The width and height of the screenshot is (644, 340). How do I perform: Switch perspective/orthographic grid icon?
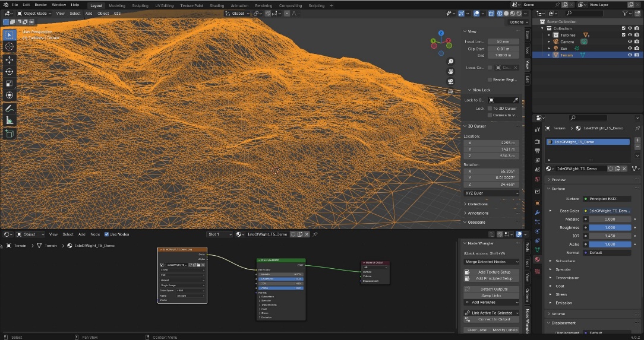(x=450, y=92)
